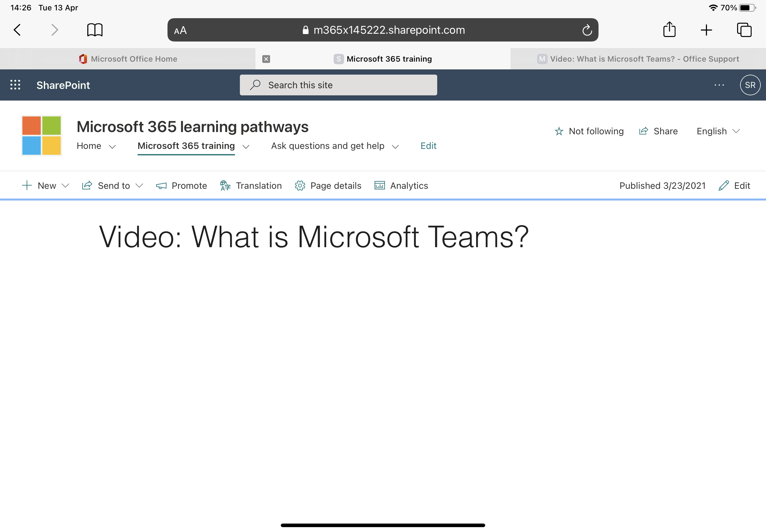This screenshot has height=532, width=766.
Task: Click Edit next to navigation links
Action: tap(428, 146)
